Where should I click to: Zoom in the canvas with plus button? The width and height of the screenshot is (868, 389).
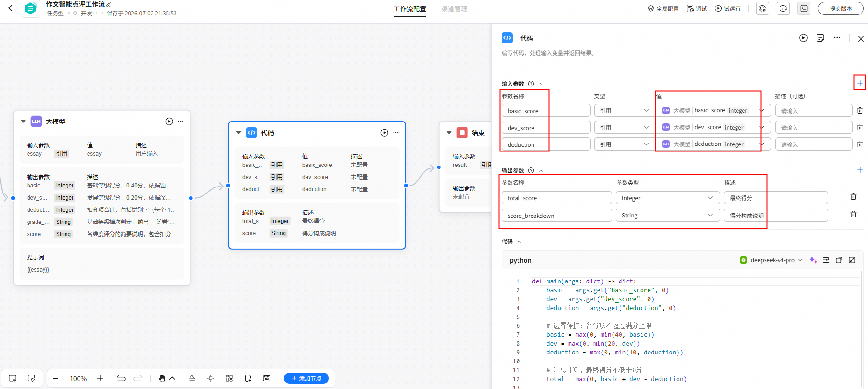pos(100,378)
